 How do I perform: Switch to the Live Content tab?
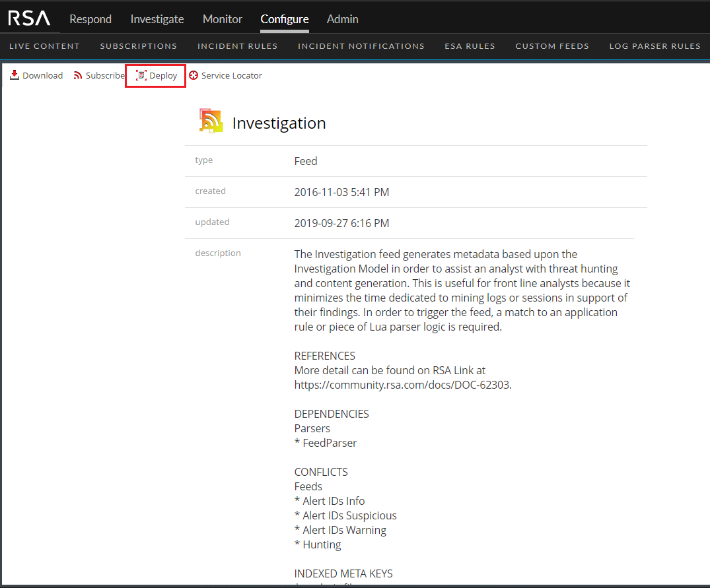(x=44, y=46)
